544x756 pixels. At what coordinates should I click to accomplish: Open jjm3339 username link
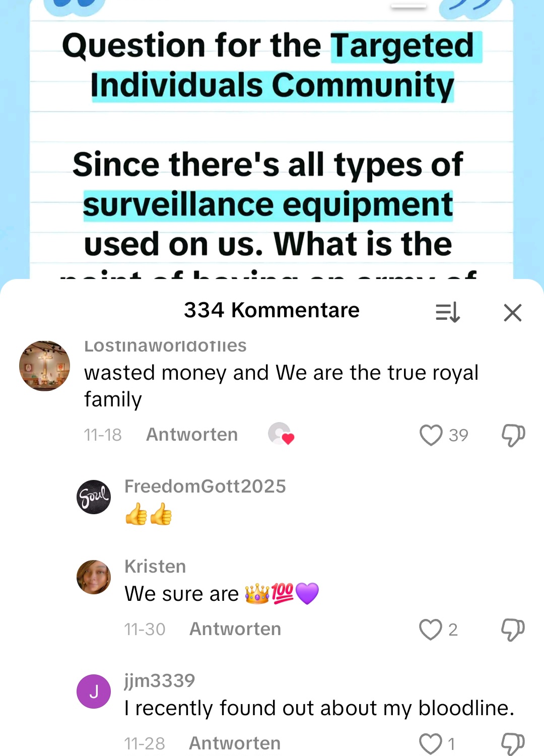click(160, 681)
